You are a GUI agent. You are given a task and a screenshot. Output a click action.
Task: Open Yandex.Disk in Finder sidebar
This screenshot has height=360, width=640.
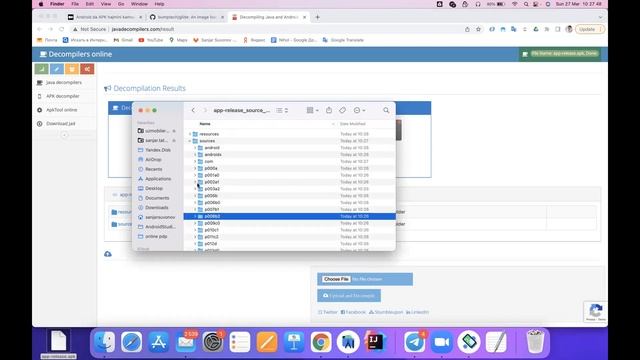[x=158, y=150]
